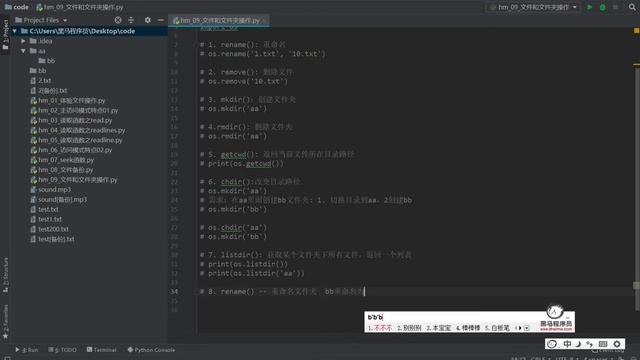This screenshot has width=640, height=360.
Task: Choose IME candidate 3 本宝宝
Action: coord(438,328)
